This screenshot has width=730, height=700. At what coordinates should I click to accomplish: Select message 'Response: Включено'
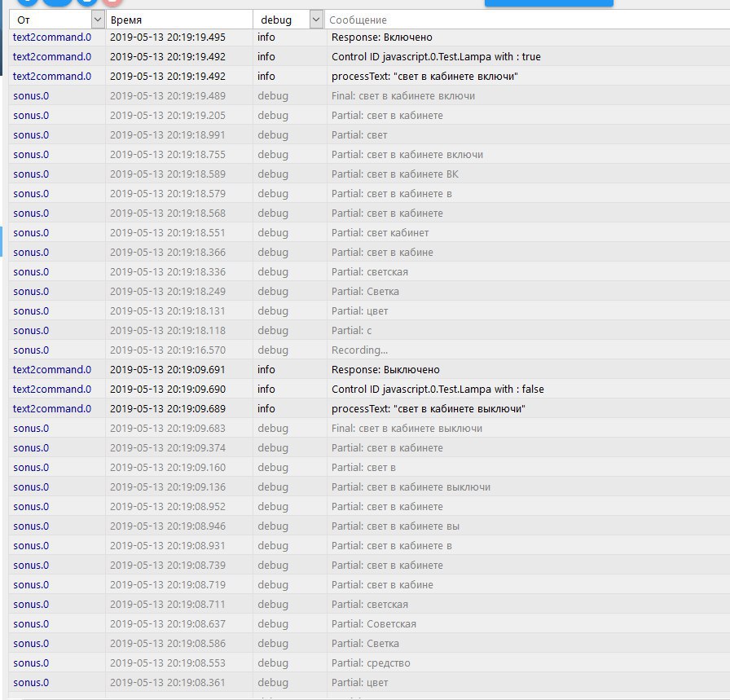[x=382, y=37]
